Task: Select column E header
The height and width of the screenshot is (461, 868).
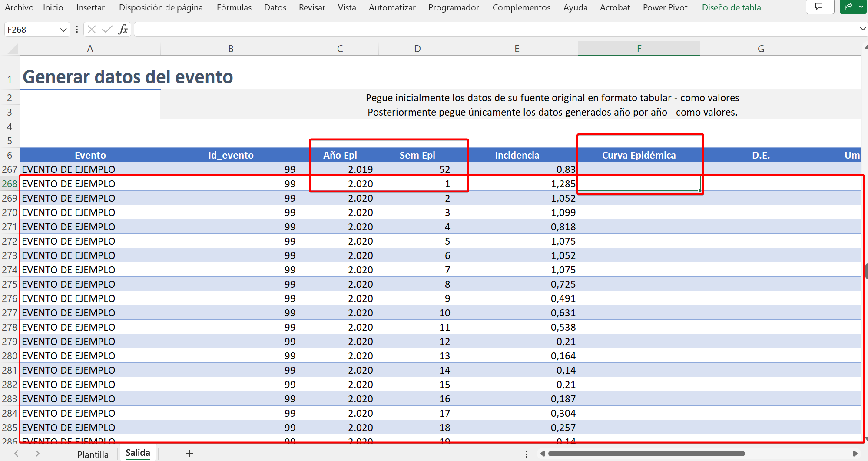Action: coord(517,49)
